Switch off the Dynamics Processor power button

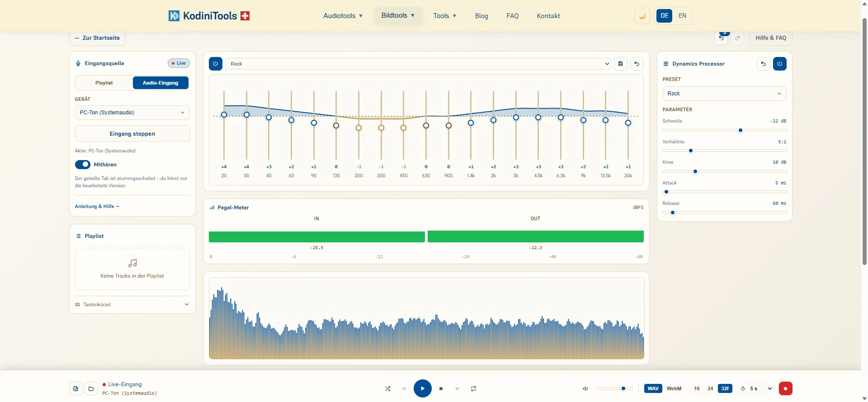coord(780,64)
